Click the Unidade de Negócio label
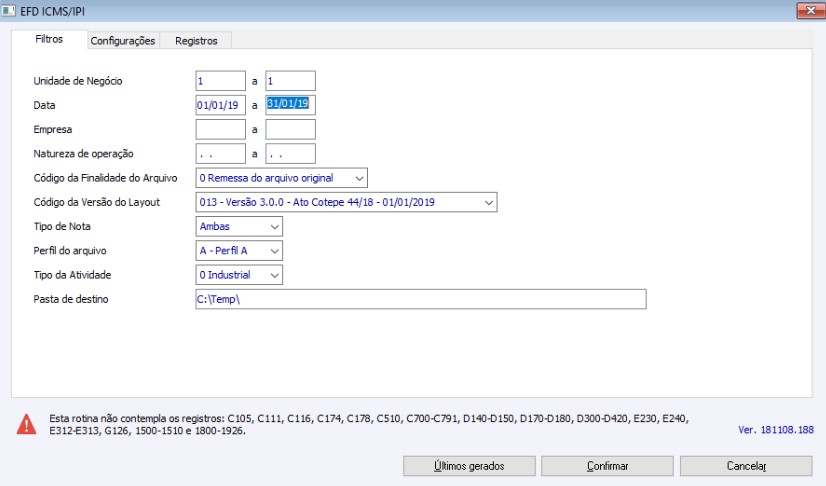This screenshot has width=826, height=486. (78, 81)
